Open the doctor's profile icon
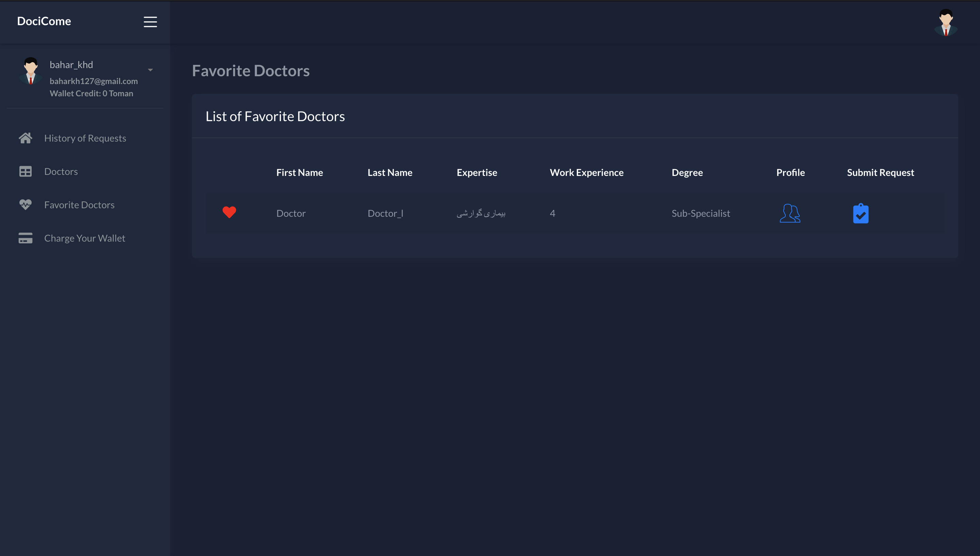The image size is (980, 556). 789,213
